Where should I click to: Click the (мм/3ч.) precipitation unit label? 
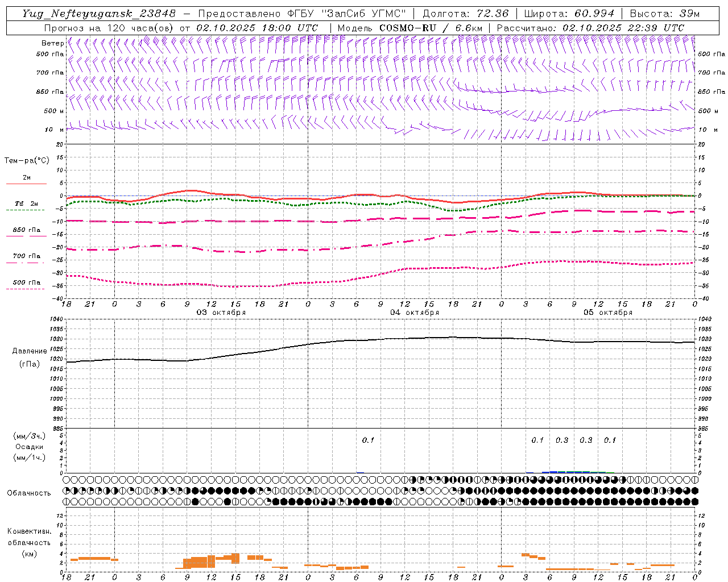(29, 436)
